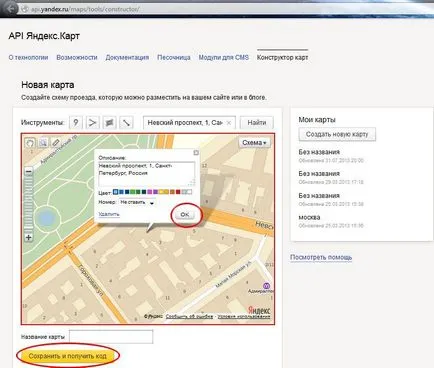434x368 pixels.
Task: Pick the red placemark color
Action: (x=178, y=192)
